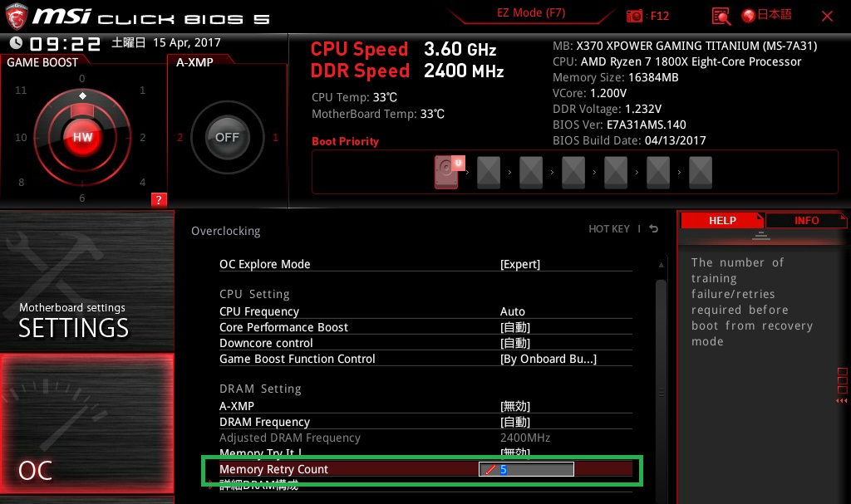
Task: Click the MB X370 XPOWER GAMING TITANIUM line
Action: tap(685, 46)
